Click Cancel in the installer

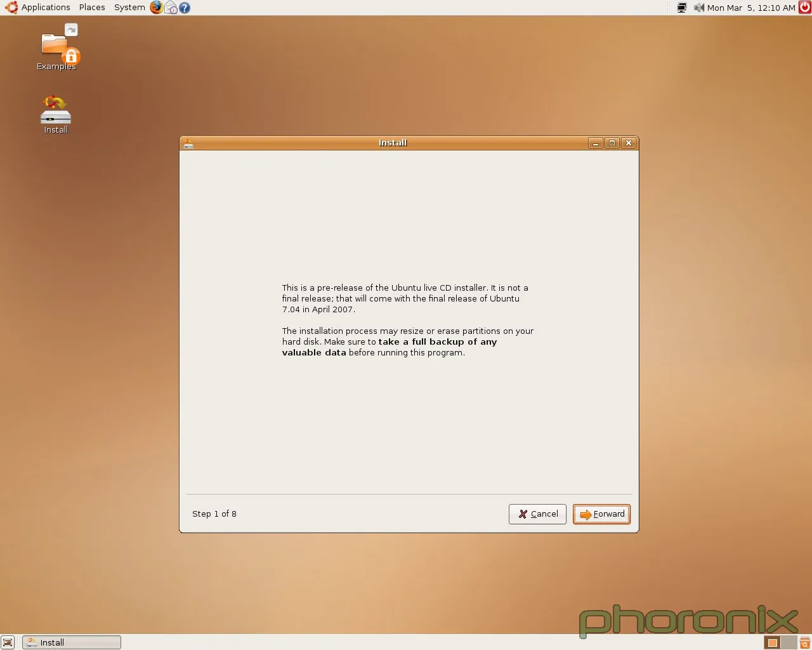point(537,514)
